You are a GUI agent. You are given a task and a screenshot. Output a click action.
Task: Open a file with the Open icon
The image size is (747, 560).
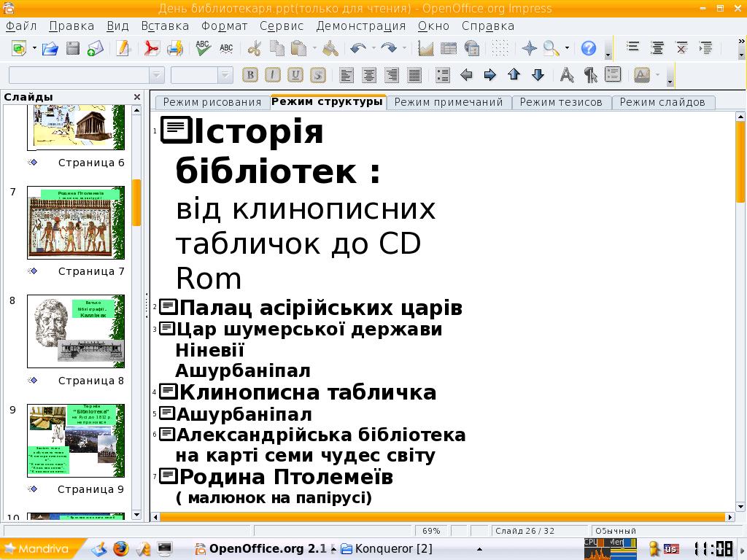click(x=50, y=48)
